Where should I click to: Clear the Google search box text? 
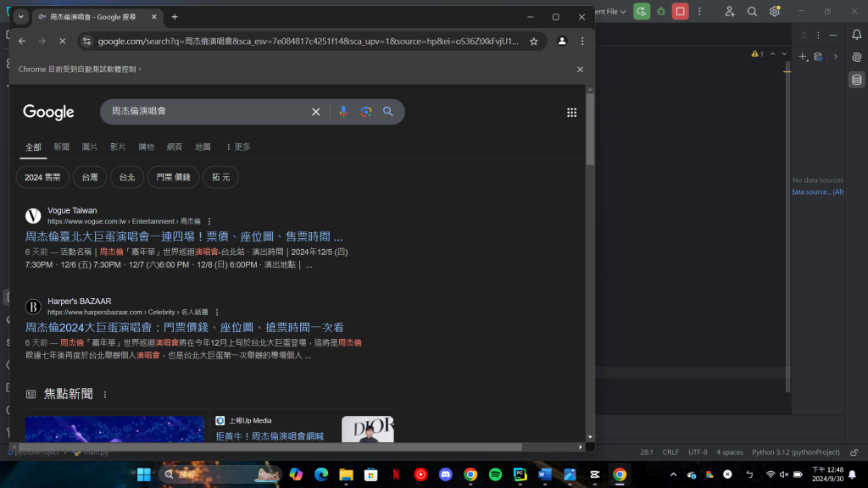point(315,112)
